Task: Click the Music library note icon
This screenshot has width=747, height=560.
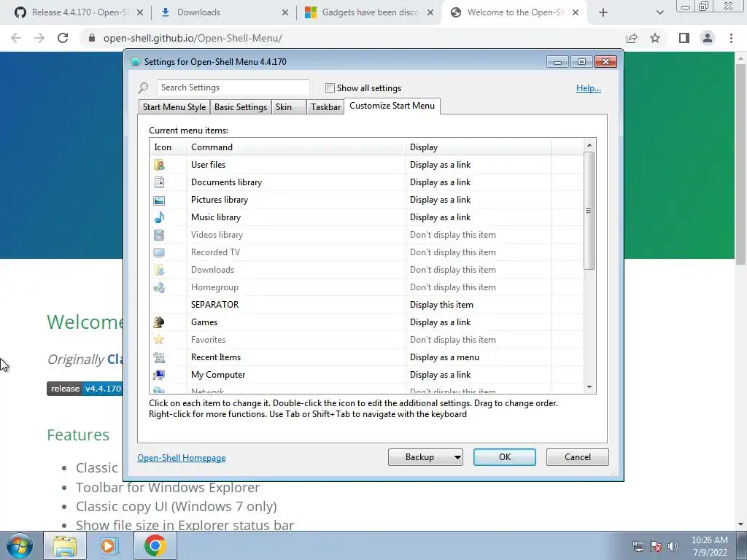Action: 159,217
